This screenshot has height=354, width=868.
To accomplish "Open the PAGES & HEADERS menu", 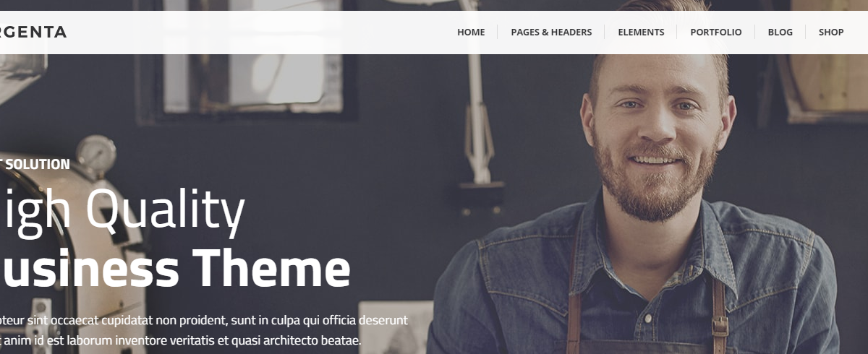I will [551, 33].
